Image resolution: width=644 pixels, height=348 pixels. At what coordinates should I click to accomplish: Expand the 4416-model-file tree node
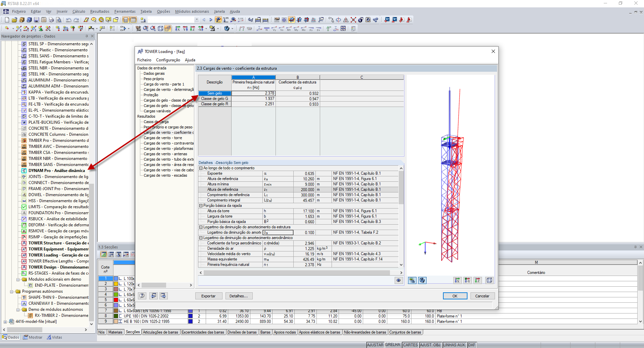5,322
